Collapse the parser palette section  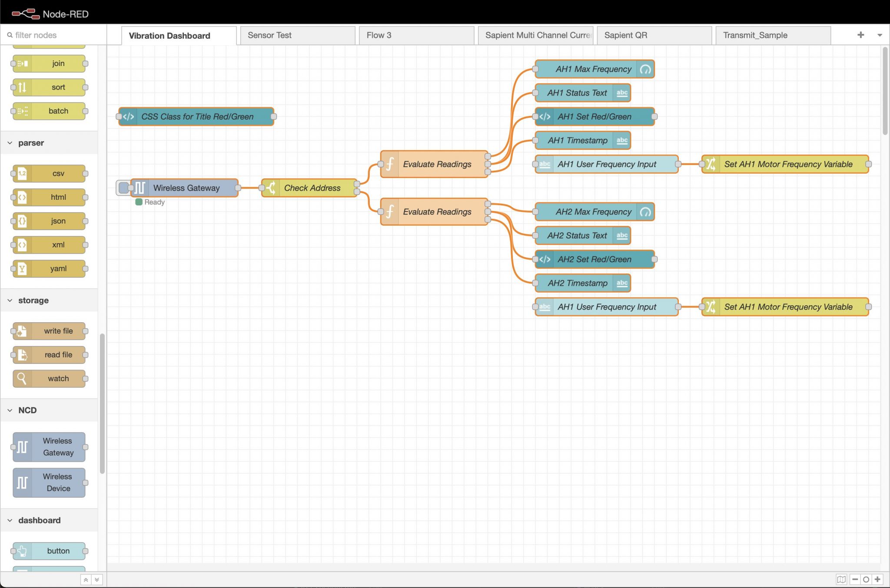pyautogui.click(x=10, y=142)
